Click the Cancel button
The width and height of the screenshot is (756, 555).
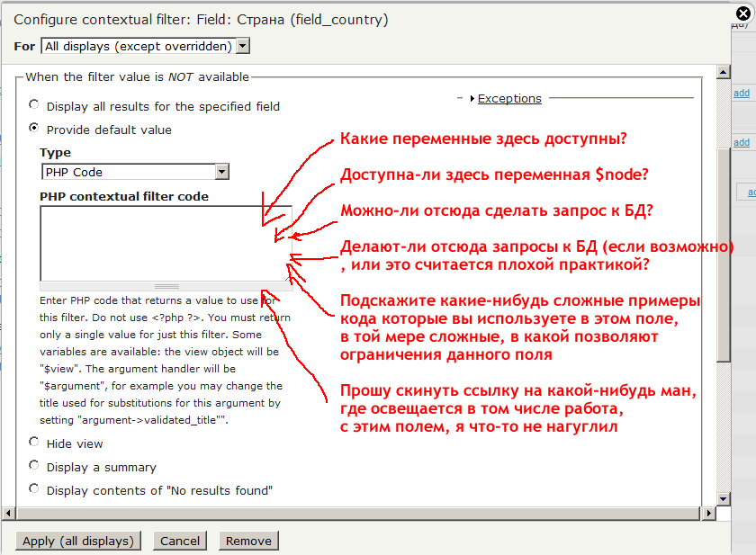coord(180,541)
